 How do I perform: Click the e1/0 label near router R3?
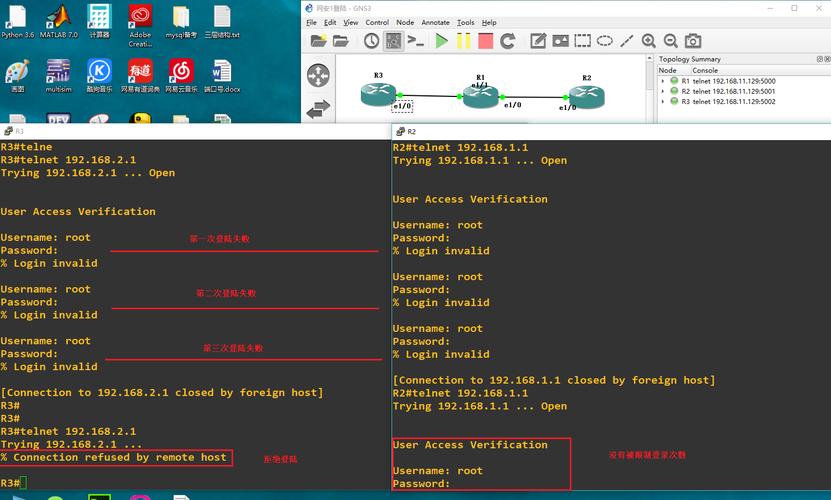point(402,106)
